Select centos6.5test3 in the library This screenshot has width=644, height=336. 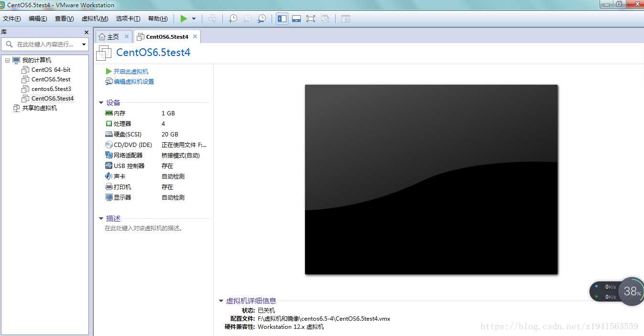51,89
